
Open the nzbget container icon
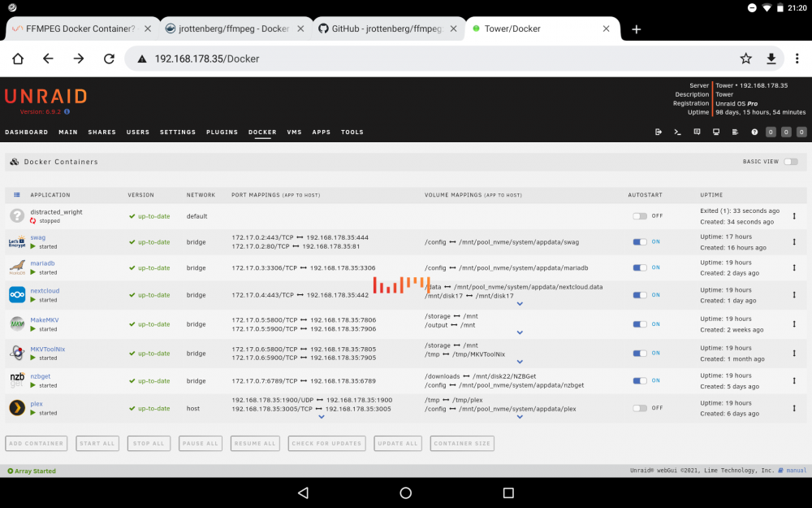[16, 380]
